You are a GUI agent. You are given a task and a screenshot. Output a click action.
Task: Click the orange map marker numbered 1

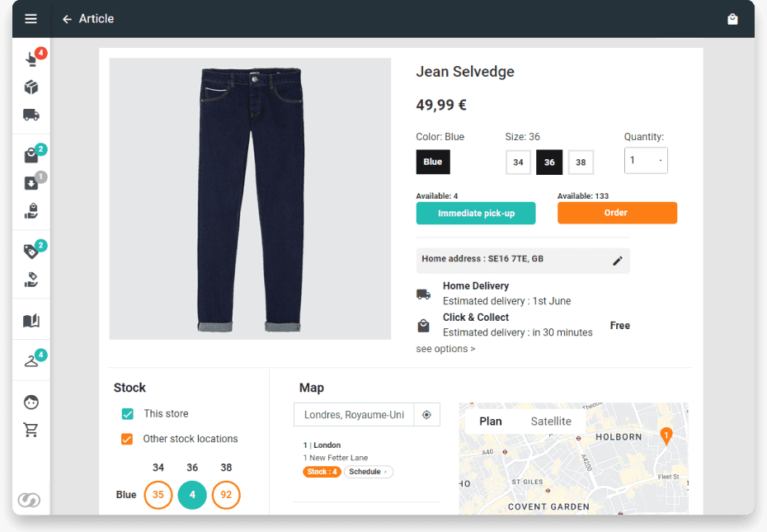[666, 436]
